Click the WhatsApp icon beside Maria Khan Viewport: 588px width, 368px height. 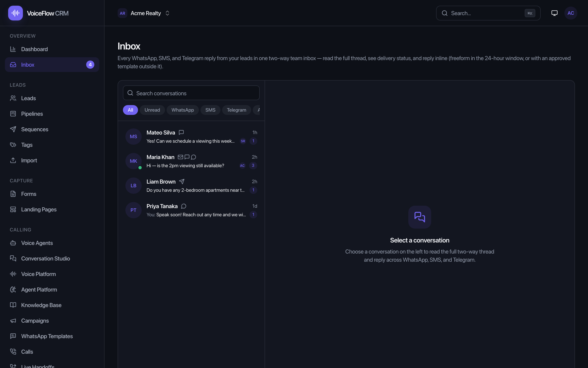(193, 157)
